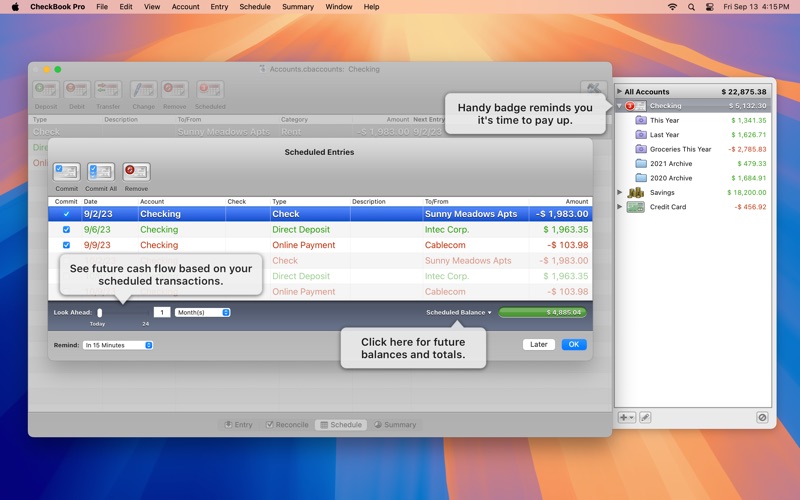Screen dimensions: 800x500
Task: Select the Groceries This Year row
Action: [693, 149]
